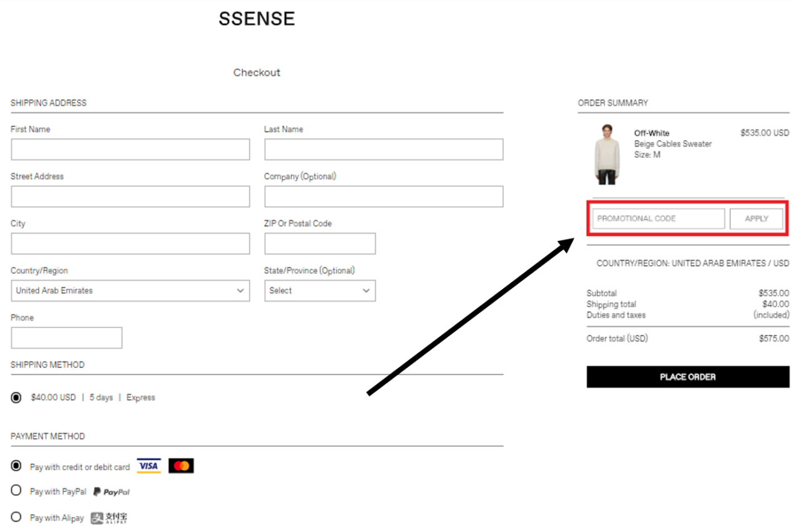
Task: Click the ORDER SUMMARY section header
Action: 613,103
